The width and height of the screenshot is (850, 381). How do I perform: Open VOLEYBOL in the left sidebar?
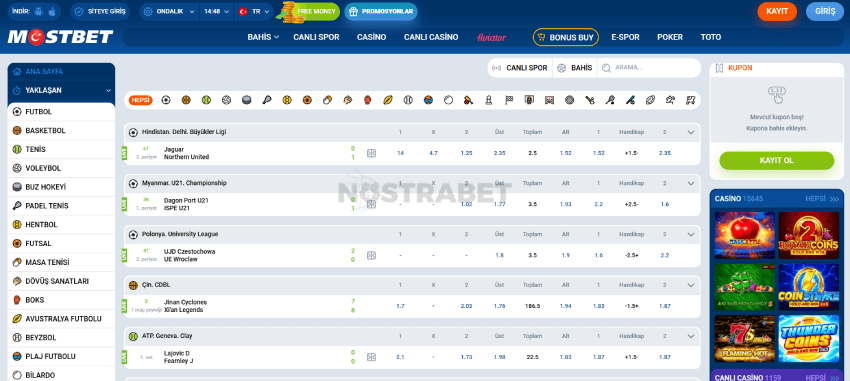click(x=61, y=168)
